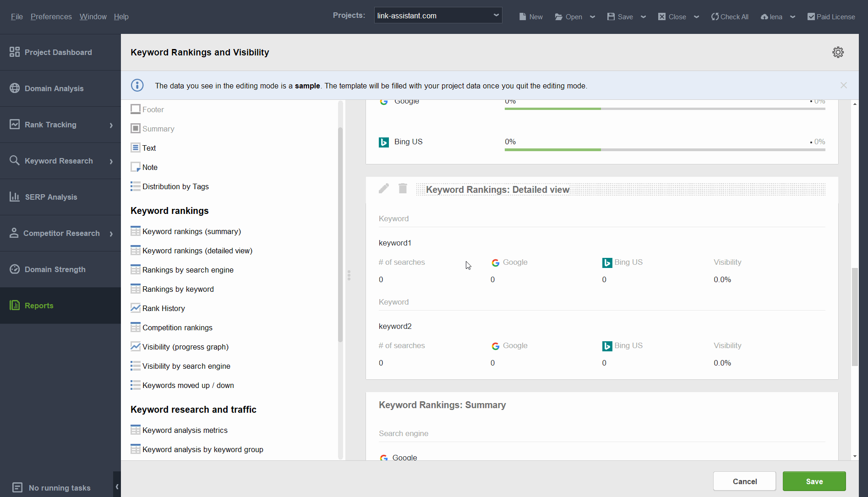Click the Open folder icon
This screenshot has height=497, width=868.
click(559, 16)
